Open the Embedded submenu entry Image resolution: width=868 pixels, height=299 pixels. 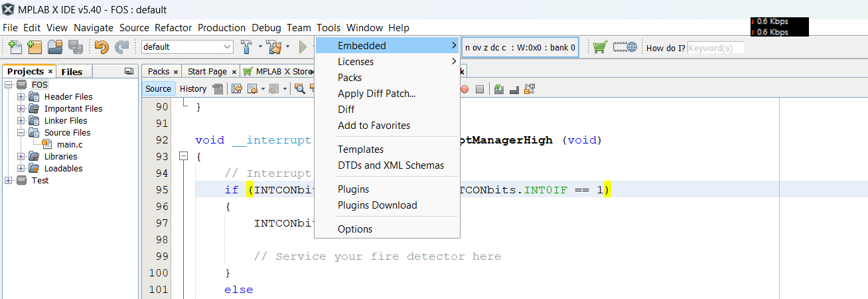click(362, 46)
